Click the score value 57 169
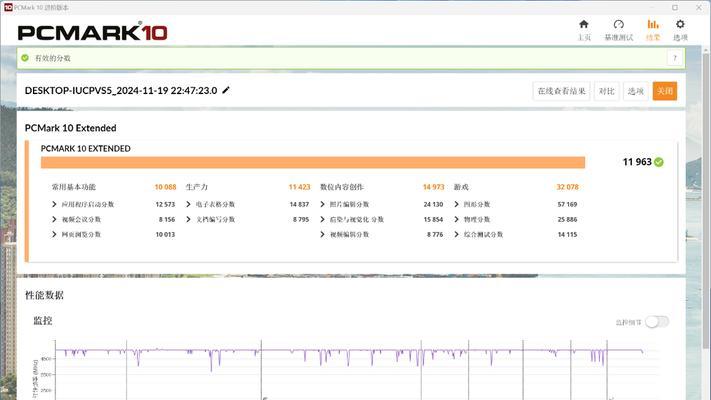 point(567,205)
